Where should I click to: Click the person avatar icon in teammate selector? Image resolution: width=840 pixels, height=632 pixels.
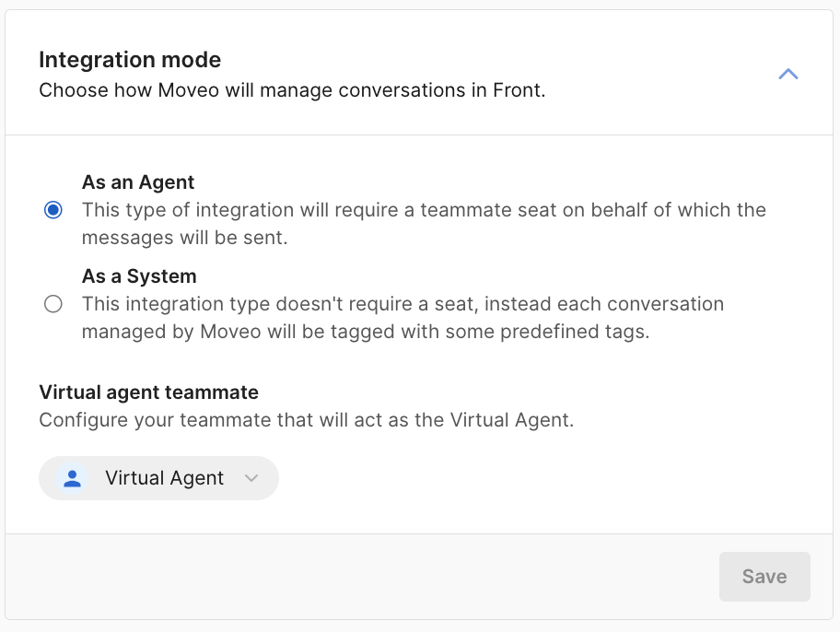tap(72, 478)
